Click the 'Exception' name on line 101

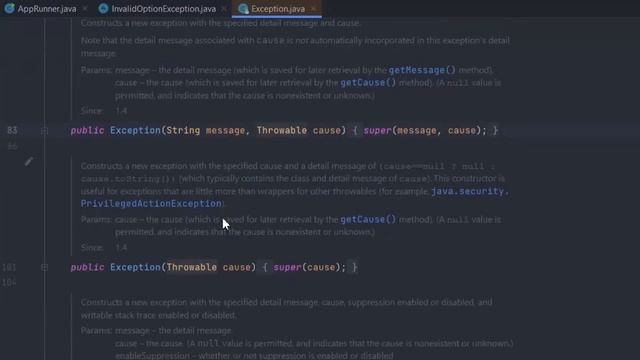135,267
